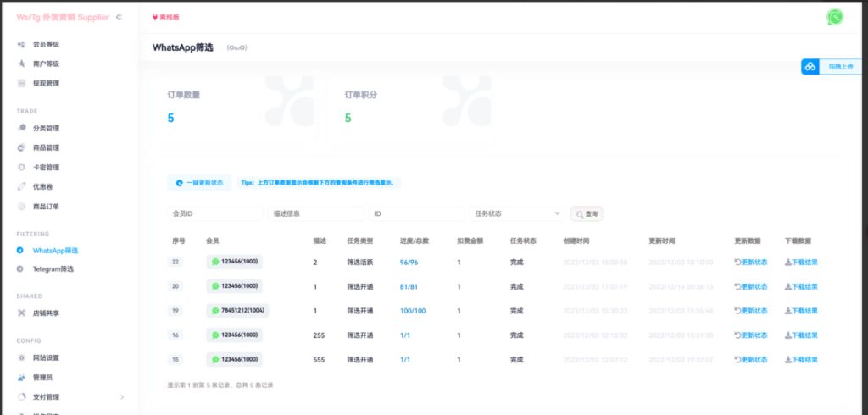The height and width of the screenshot is (415, 868).
Task: Click the 网站设置 gear icon
Action: coord(21,358)
